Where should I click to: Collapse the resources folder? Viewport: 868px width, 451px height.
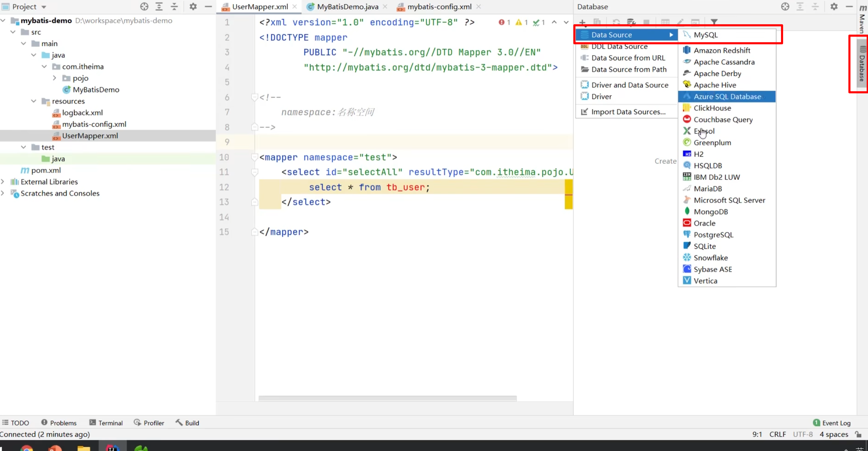click(34, 101)
